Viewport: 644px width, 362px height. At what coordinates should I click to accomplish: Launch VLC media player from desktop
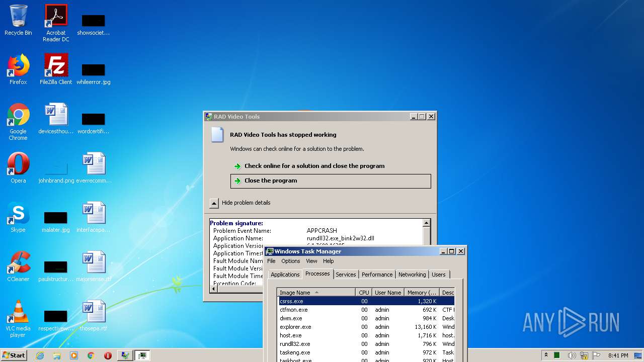coord(18,319)
